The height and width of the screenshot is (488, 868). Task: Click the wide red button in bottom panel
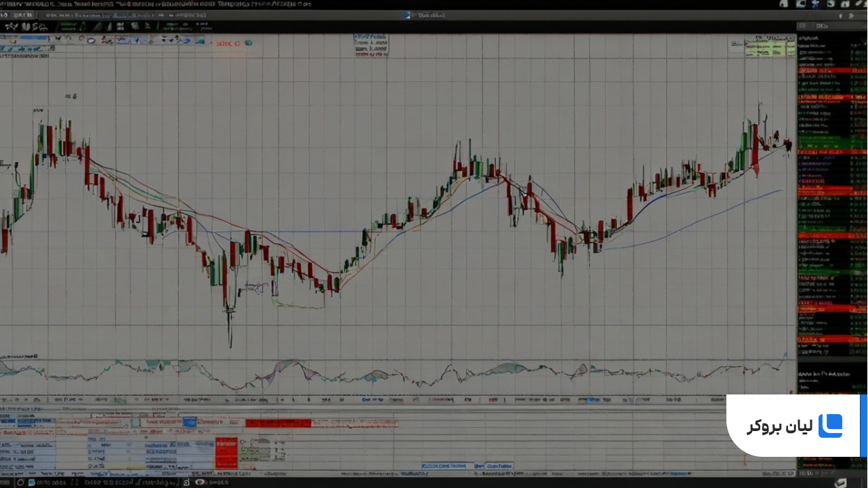278,423
